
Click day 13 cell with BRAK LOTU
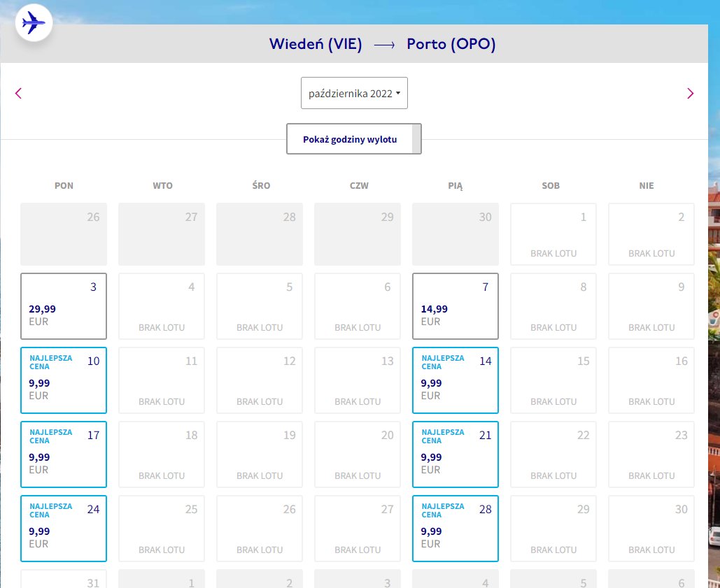pos(358,380)
